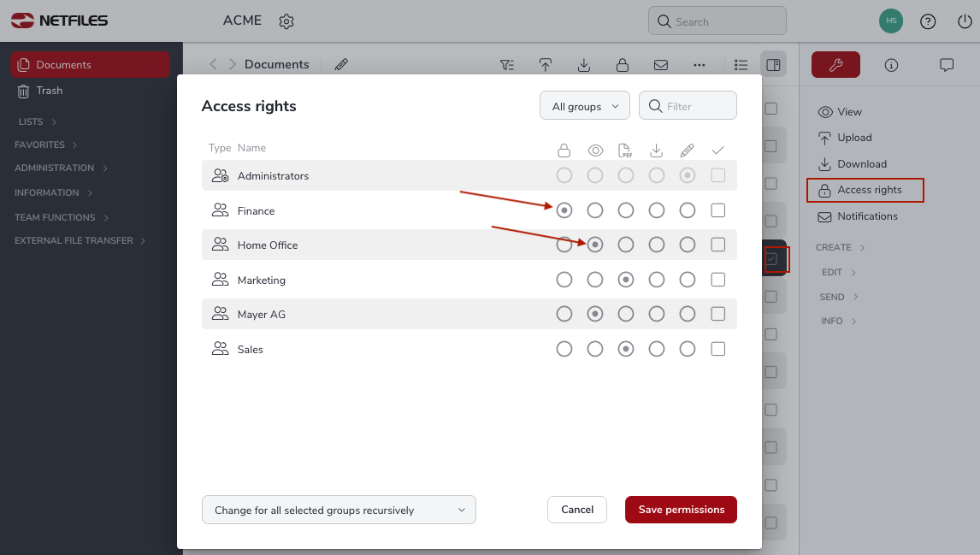Click the help question mark icon
Screen dimensions: 980x555
[x=928, y=22]
